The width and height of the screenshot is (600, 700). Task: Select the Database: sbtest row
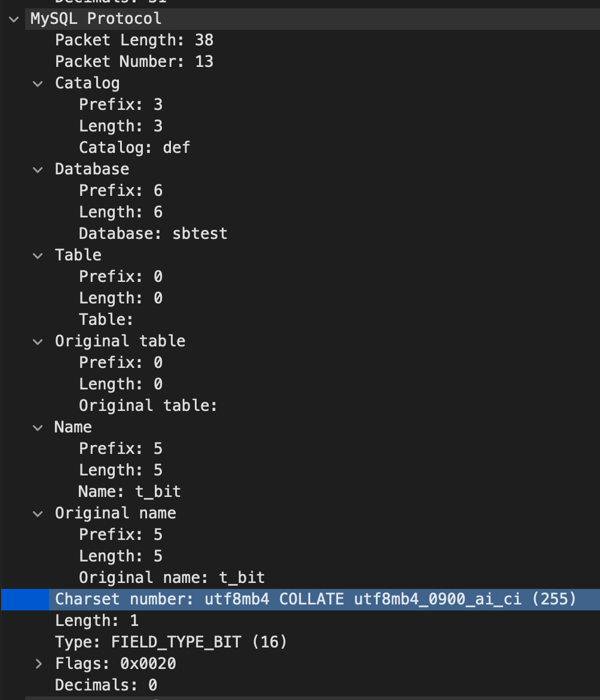click(x=153, y=234)
